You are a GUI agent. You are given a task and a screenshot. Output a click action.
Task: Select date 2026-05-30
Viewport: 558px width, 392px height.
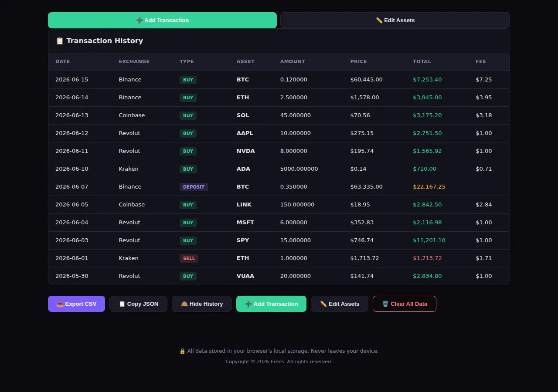point(72,276)
